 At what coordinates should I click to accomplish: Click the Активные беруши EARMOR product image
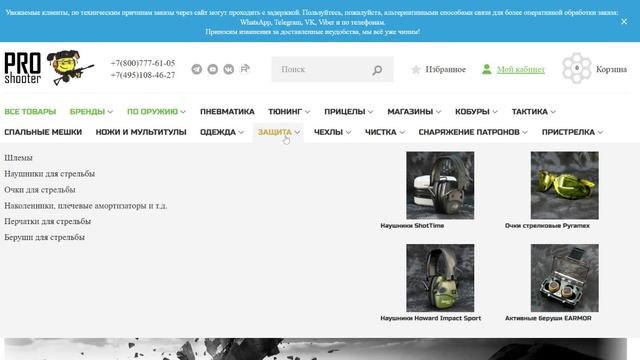564,278
